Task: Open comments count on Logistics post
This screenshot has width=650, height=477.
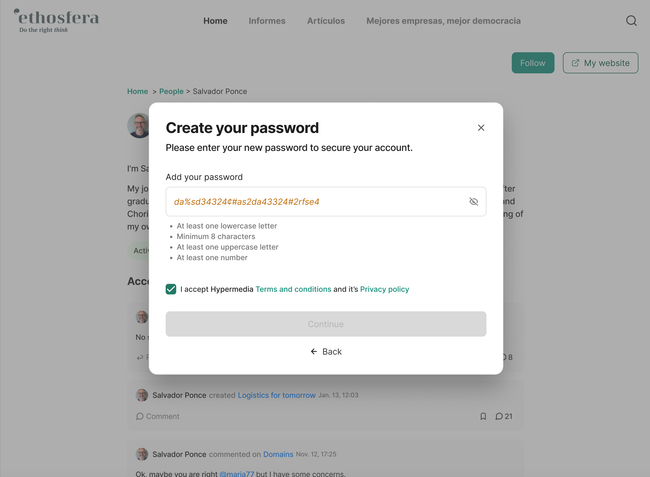Action: click(x=504, y=416)
